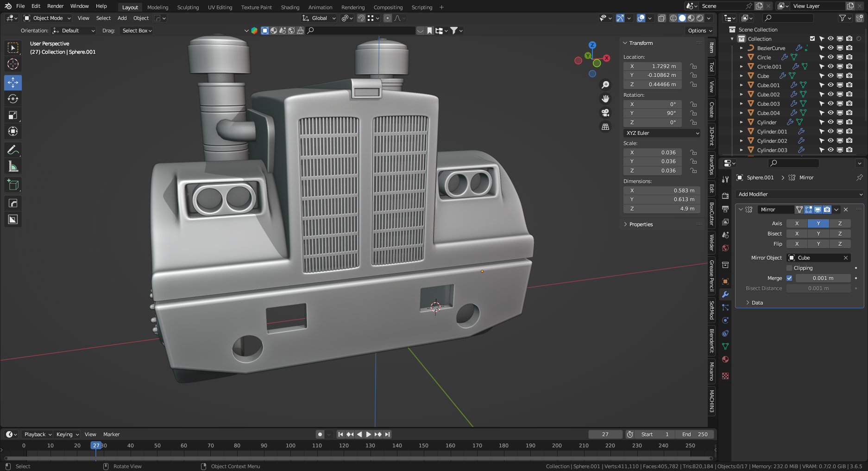868x471 pixels.
Task: Switch to Shading workspace tab
Action: (290, 7)
